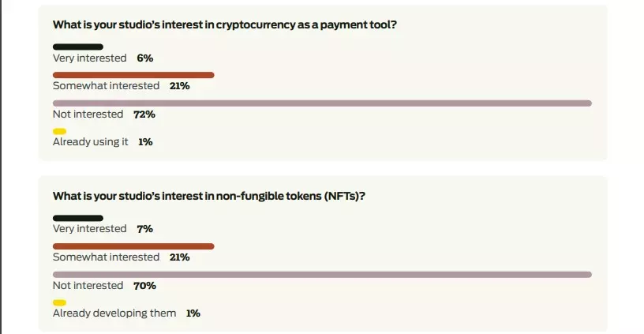Click the 21% value in the cryptocurrency chart
This screenshot has height=334, width=644.
pos(179,86)
